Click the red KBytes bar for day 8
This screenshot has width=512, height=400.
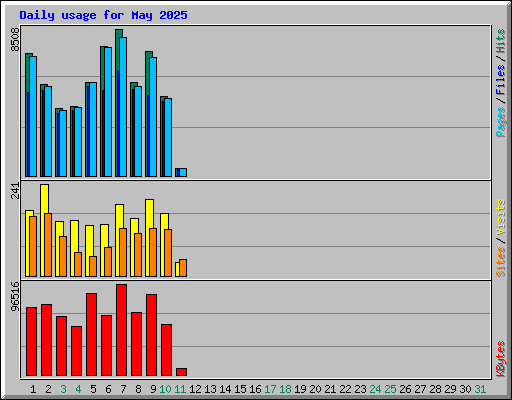pyautogui.click(x=137, y=344)
